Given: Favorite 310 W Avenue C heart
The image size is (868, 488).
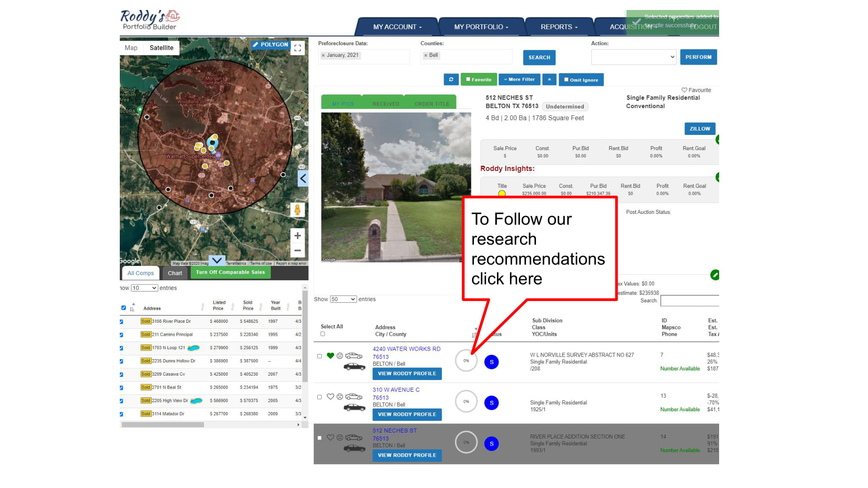Looking at the screenshot, I should tap(330, 396).
